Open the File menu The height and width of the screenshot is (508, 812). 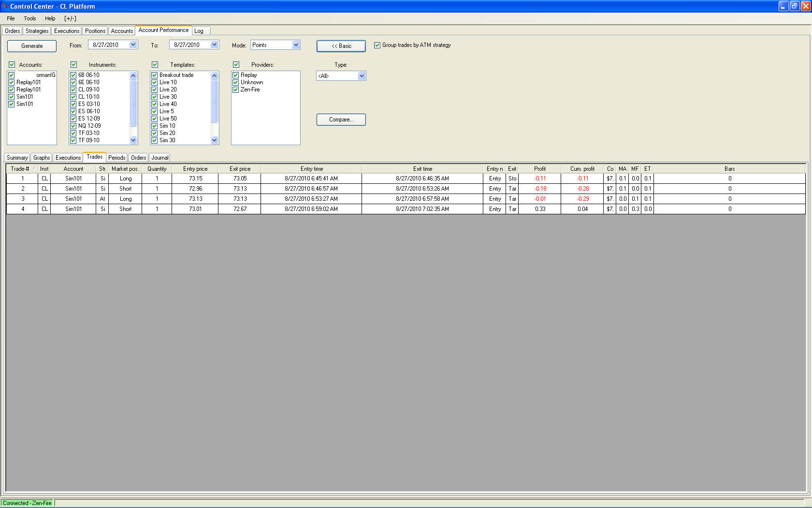(x=11, y=18)
